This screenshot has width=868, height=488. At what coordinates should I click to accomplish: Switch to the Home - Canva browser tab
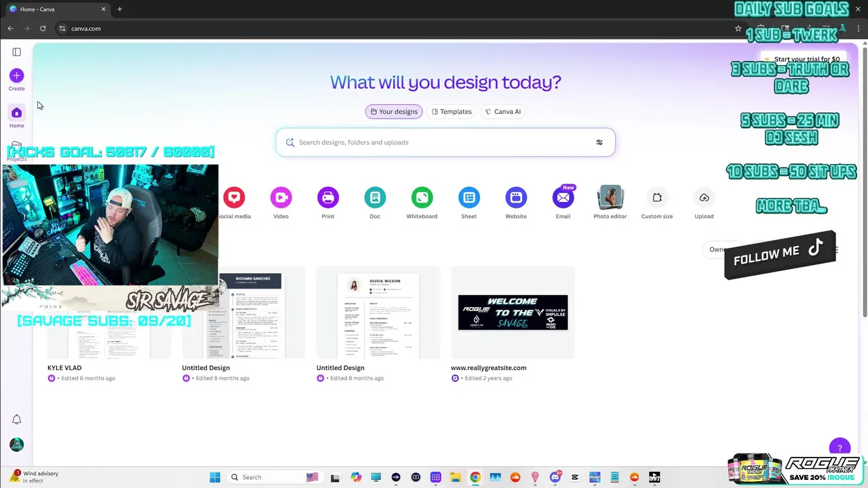click(57, 9)
